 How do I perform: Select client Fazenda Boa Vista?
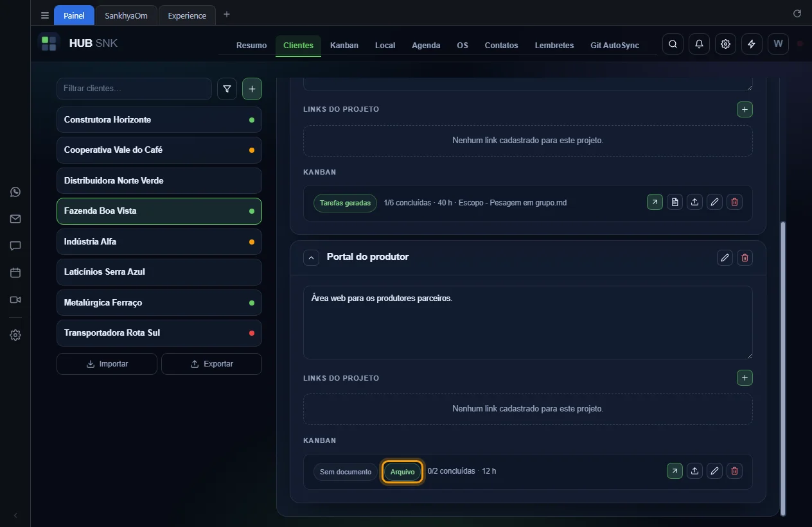click(159, 211)
